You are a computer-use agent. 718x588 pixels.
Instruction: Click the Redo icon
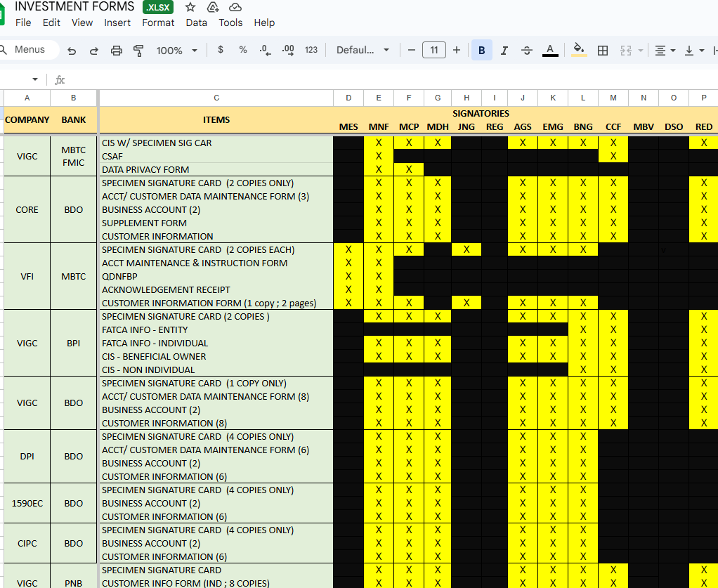tap(94, 51)
